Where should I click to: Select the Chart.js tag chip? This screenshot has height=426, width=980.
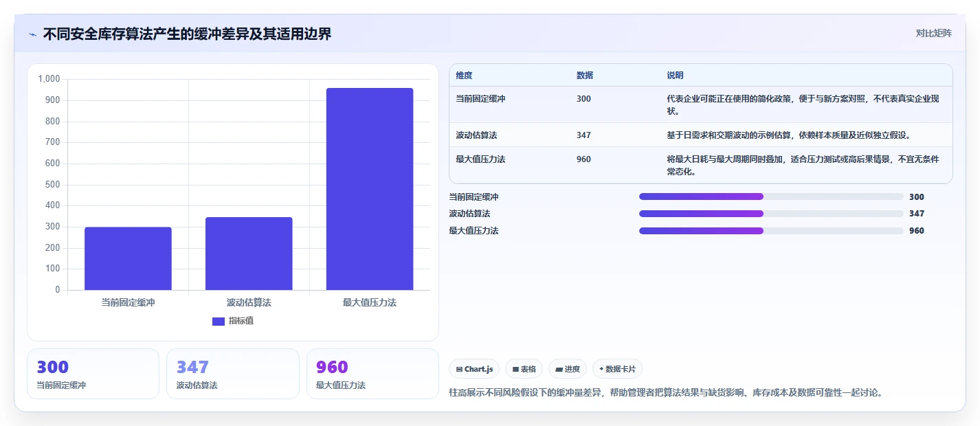click(474, 369)
